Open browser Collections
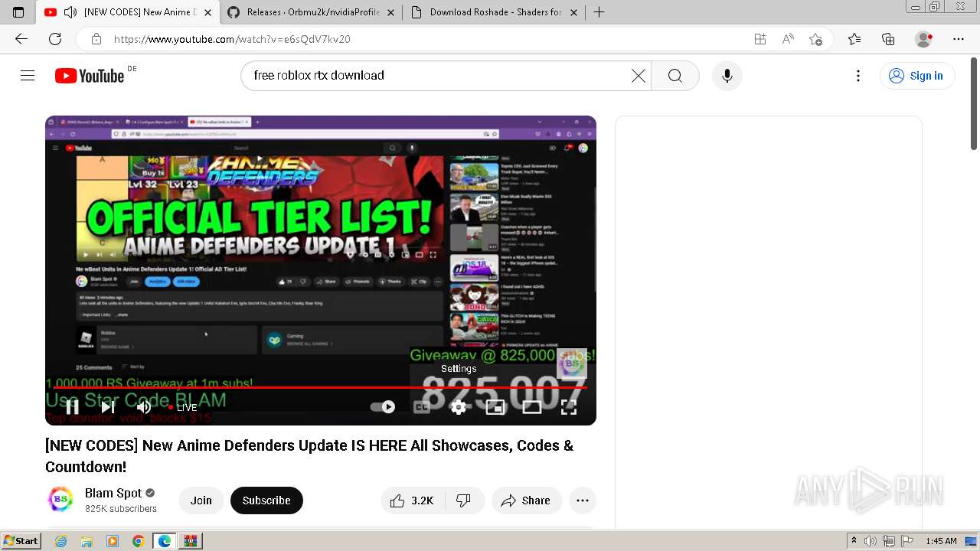980x551 pixels. [x=888, y=39]
